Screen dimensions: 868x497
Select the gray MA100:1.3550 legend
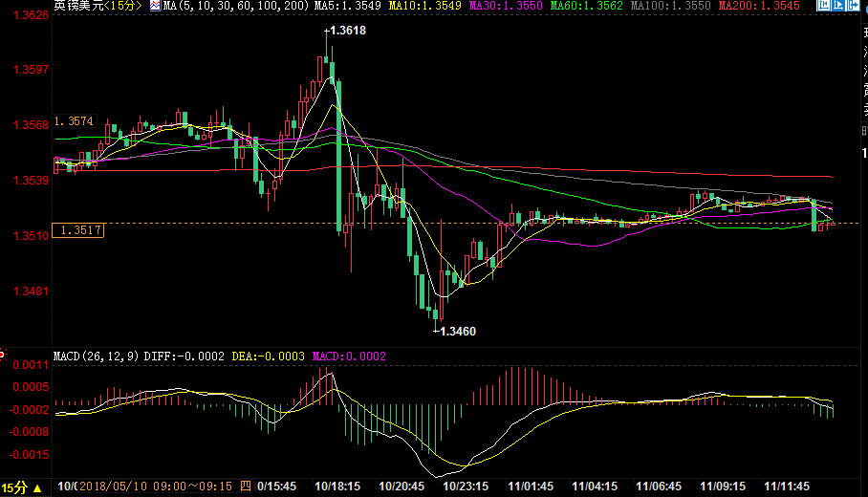[671, 6]
